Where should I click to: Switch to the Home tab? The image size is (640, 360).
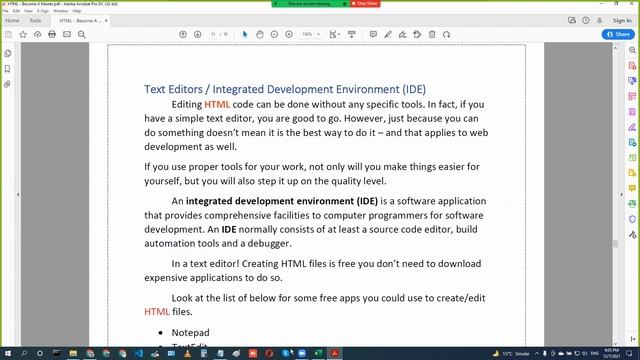pyautogui.click(x=12, y=20)
